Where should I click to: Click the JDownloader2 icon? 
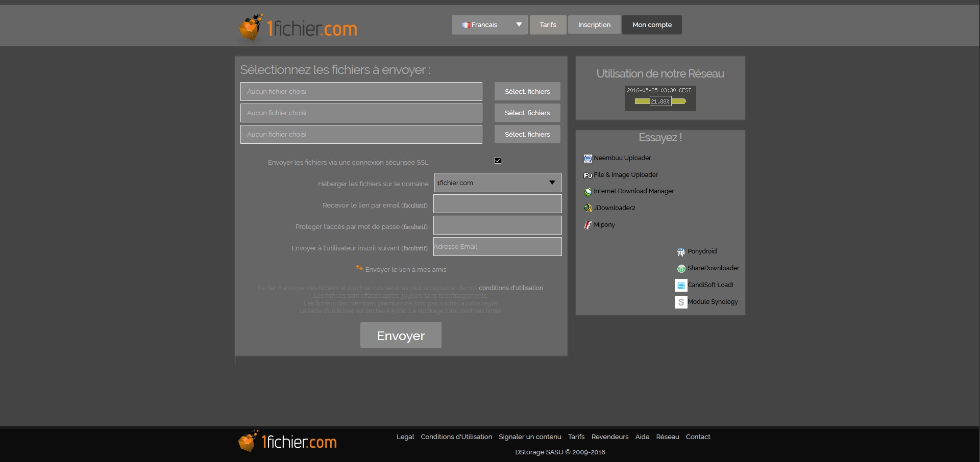588,208
